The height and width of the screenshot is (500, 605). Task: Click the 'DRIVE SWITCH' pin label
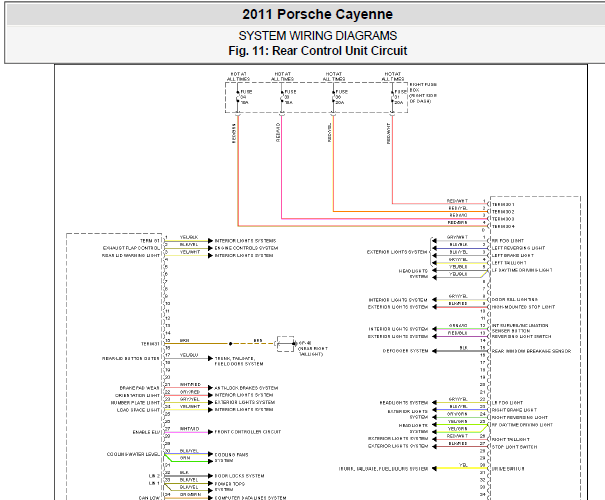pyautogui.click(x=508, y=469)
